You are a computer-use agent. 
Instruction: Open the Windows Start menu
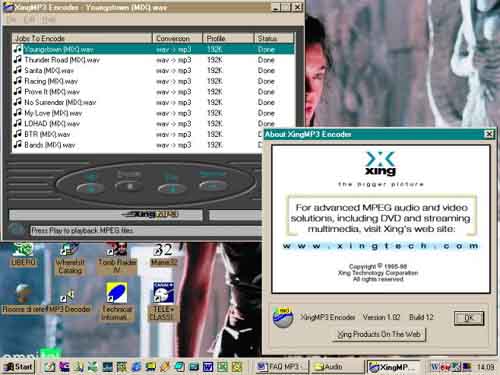[19, 367]
